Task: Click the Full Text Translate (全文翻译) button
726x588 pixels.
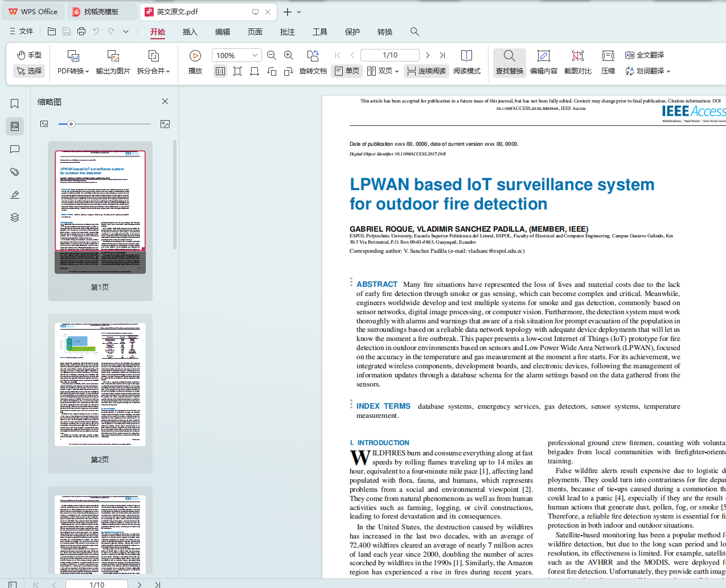Action: [x=645, y=55]
